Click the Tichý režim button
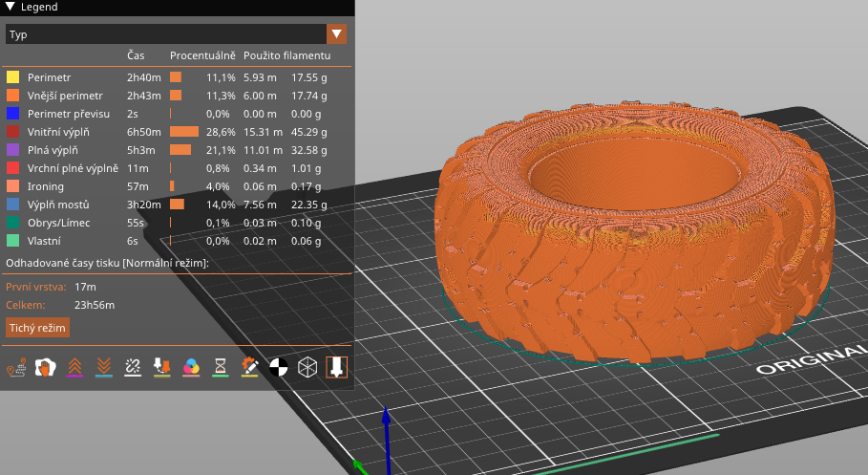868x475 pixels. pos(37,327)
